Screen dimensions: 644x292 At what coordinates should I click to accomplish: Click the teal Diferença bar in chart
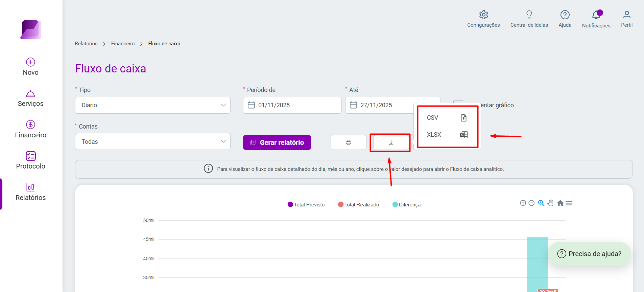[x=537, y=264]
